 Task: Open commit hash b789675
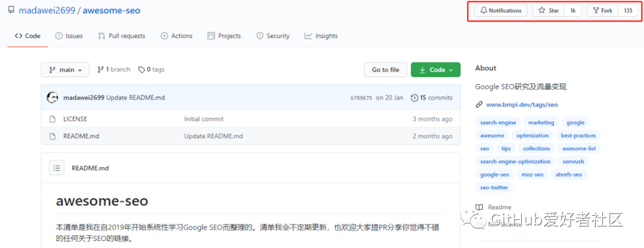pyautogui.click(x=361, y=98)
